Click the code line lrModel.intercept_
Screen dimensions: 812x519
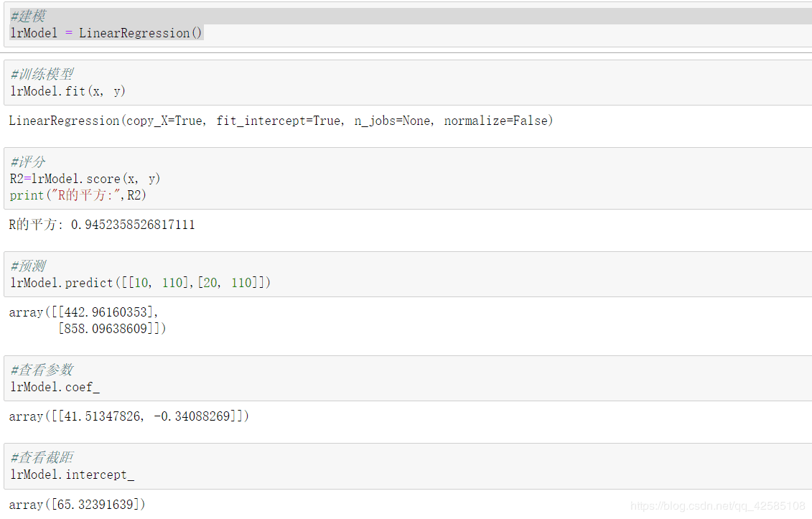point(72,474)
